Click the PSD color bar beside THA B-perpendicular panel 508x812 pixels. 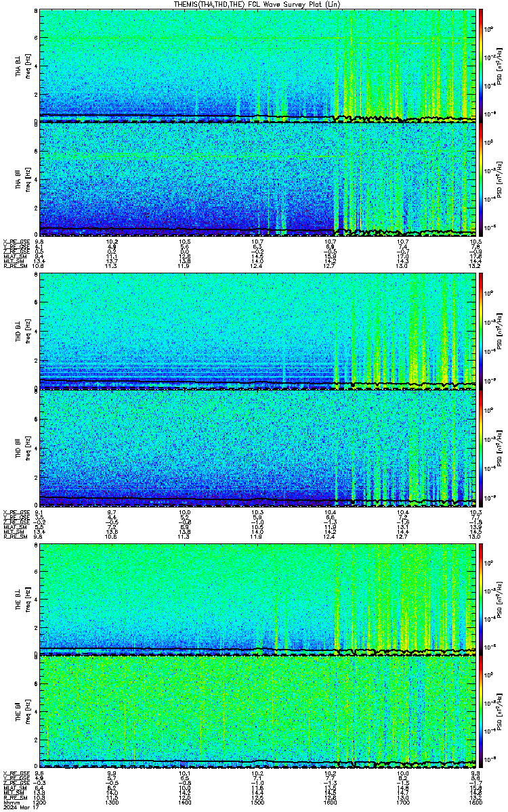click(481, 66)
